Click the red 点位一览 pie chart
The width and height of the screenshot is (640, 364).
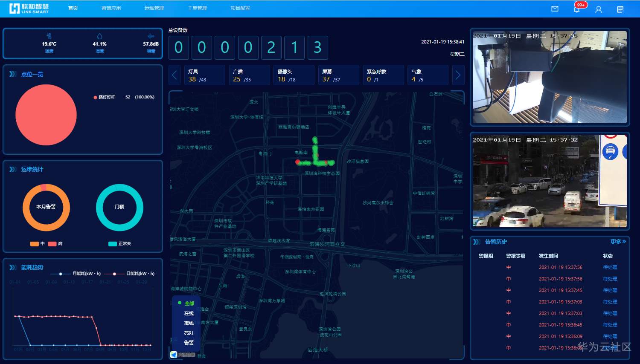[46, 115]
